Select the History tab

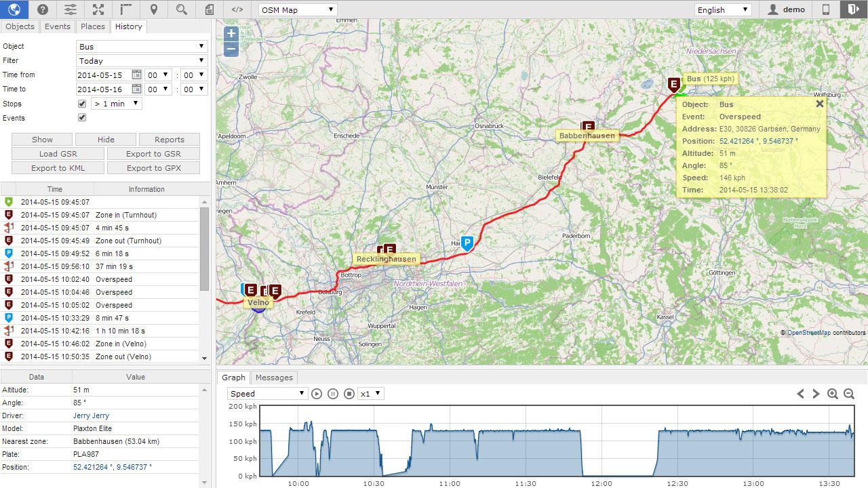pos(128,26)
